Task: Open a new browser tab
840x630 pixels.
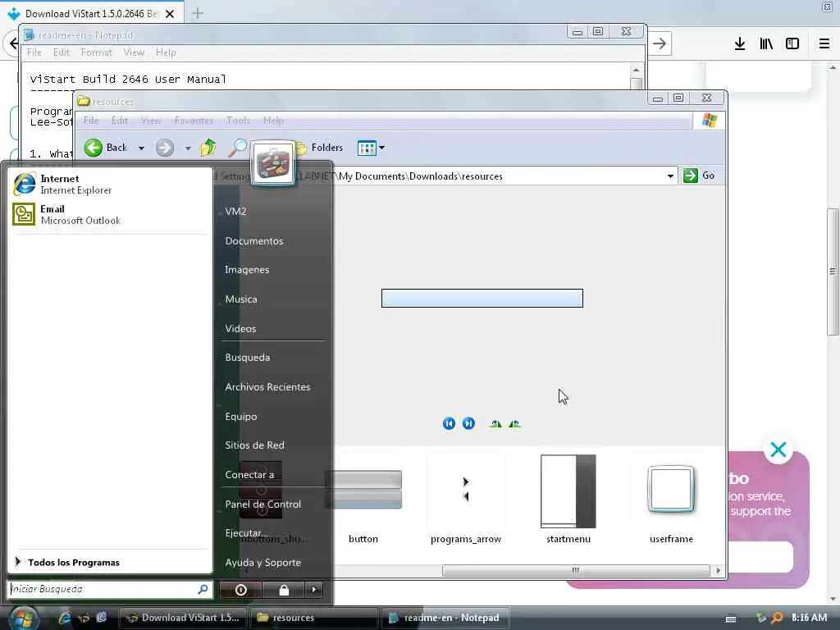Action: point(198,13)
